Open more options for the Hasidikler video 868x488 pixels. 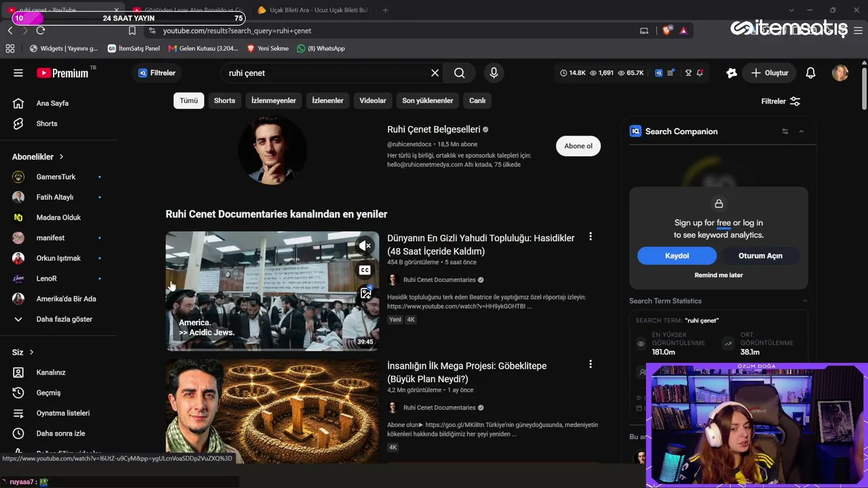591,237
